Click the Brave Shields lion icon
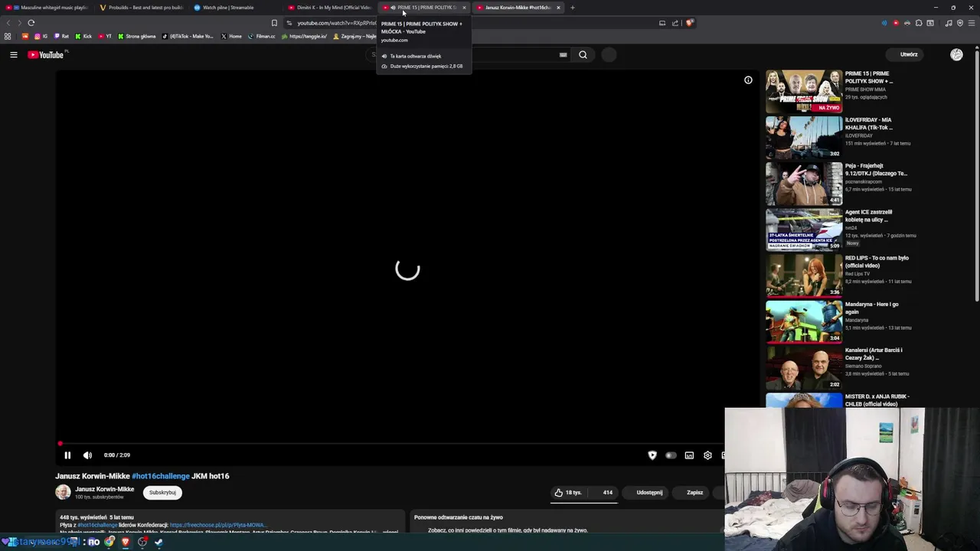Viewport: 980px width, 551px height. click(x=689, y=23)
